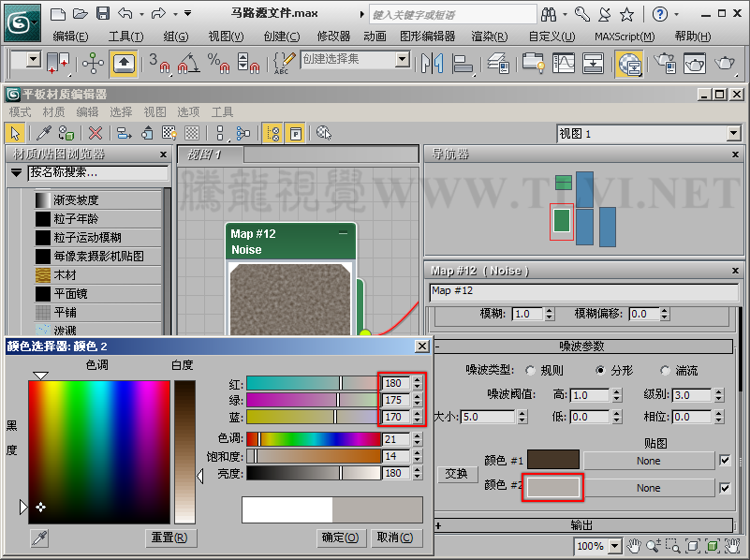The width and height of the screenshot is (750, 560).
Task: Save the scene with the floppy disk icon
Action: (103, 13)
